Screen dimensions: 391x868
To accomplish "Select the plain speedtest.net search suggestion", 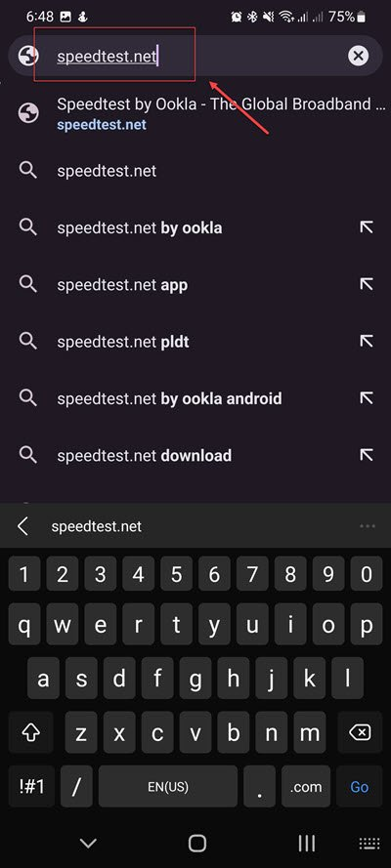I will point(195,171).
